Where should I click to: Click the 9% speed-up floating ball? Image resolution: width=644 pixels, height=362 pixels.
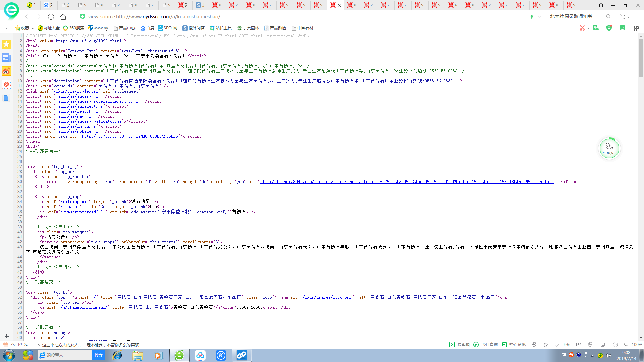pos(609,148)
